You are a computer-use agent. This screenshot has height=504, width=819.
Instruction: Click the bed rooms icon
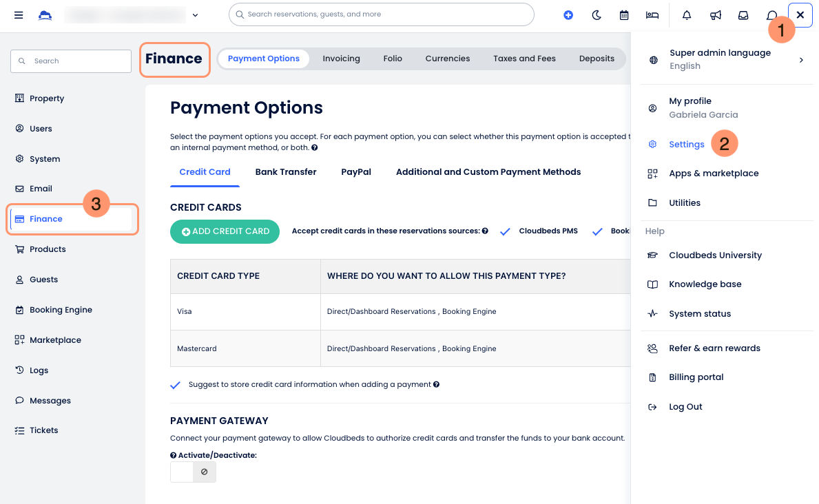(652, 14)
